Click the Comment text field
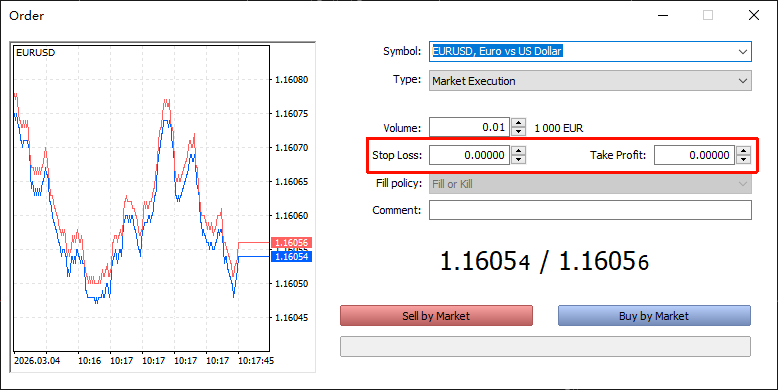Image resolution: width=778 pixels, height=390 pixels. [590, 210]
